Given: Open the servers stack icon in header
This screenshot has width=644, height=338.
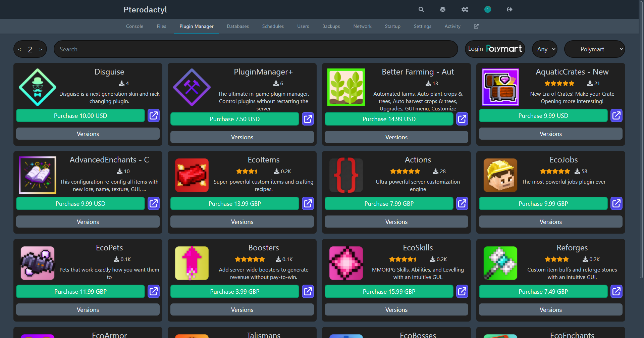Looking at the screenshot, I should click(x=443, y=9).
